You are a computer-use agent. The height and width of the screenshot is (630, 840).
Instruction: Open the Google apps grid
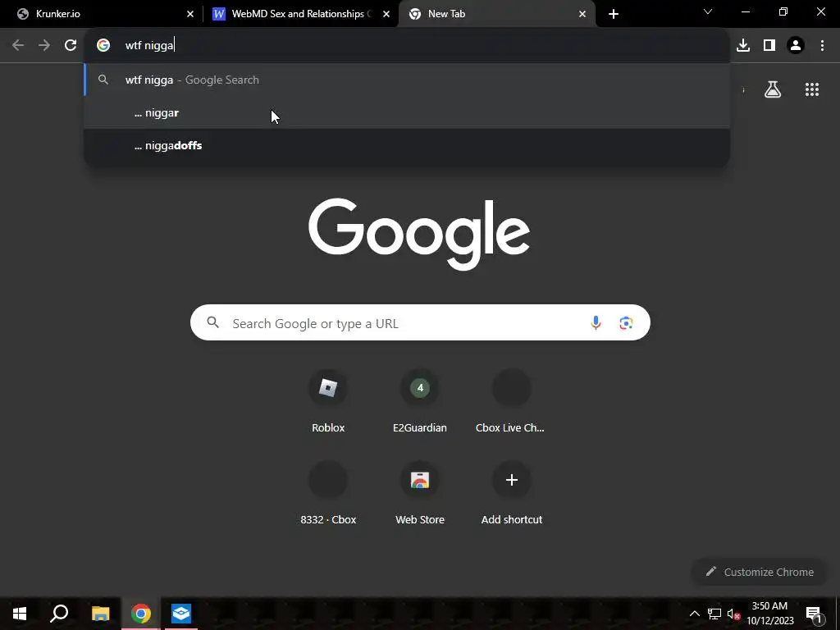(812, 89)
